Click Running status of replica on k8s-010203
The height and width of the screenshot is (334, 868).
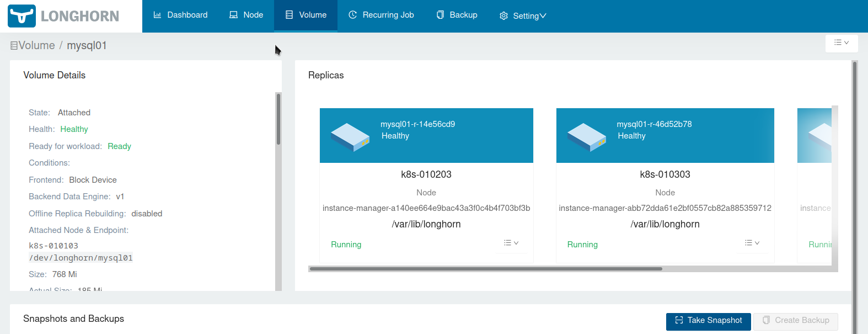click(346, 245)
